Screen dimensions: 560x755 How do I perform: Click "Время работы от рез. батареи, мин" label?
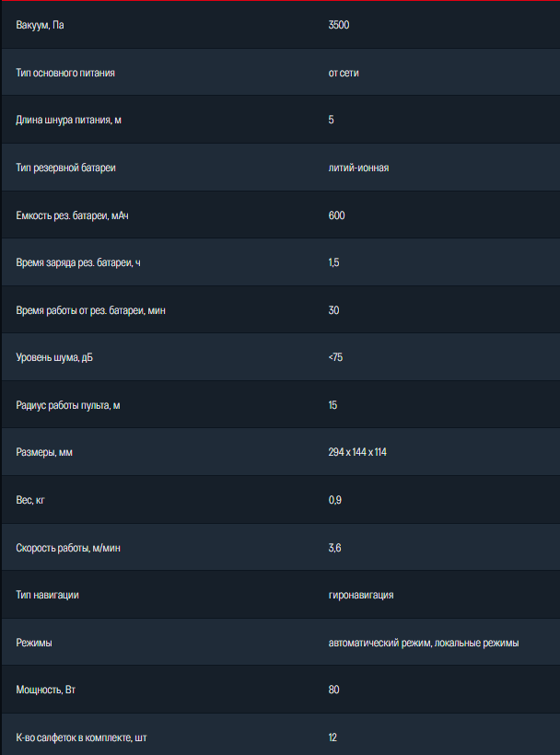tap(91, 310)
